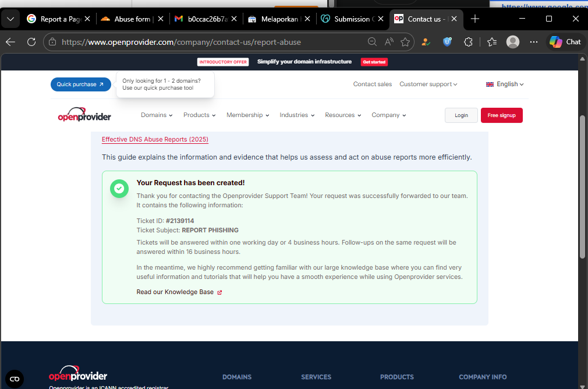588x389 pixels.
Task: Open the Contact sales link
Action: click(x=372, y=84)
